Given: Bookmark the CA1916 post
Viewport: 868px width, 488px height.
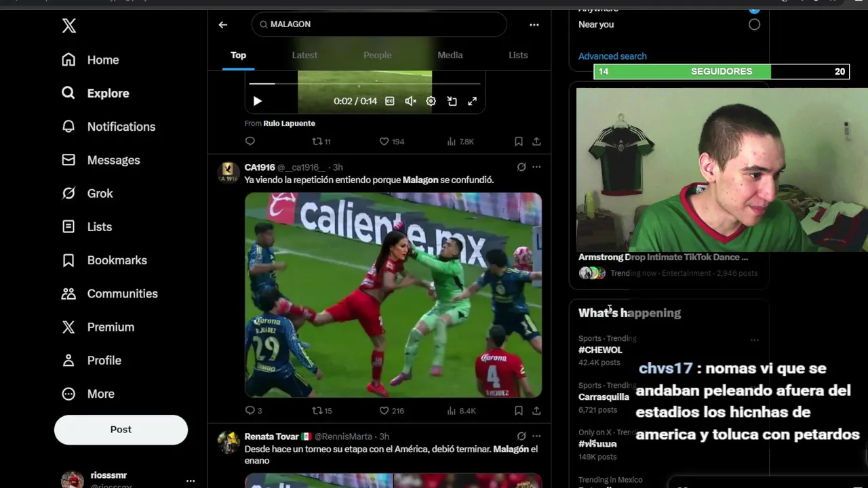Looking at the screenshot, I should point(518,411).
